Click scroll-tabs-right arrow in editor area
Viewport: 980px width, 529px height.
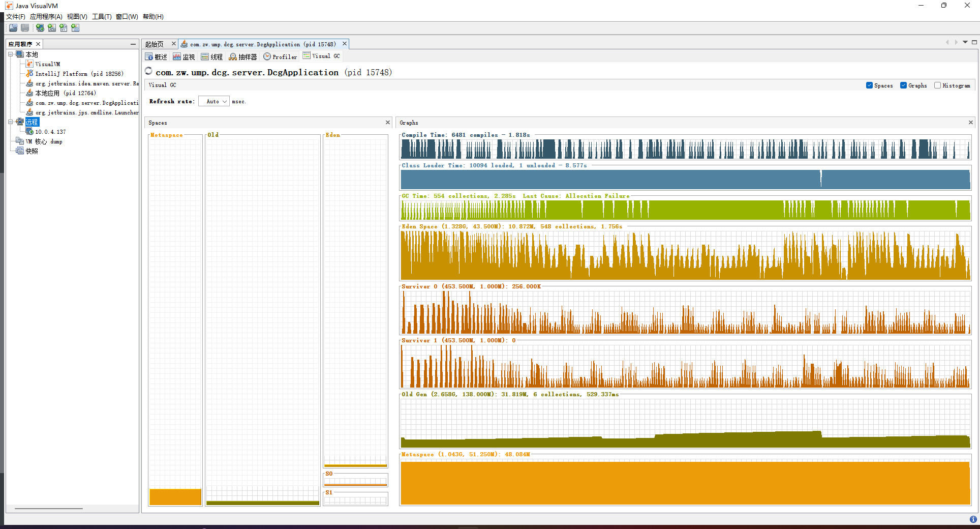(956, 42)
